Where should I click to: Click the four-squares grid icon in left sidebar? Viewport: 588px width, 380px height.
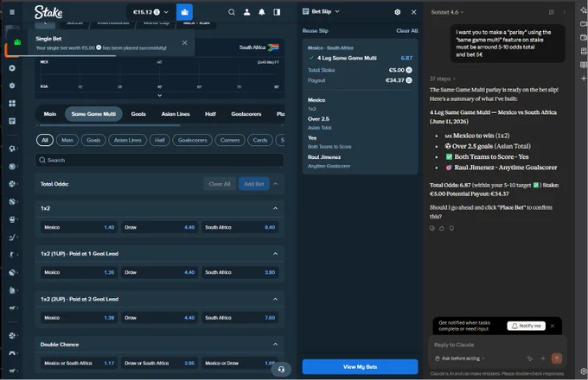pyautogui.click(x=12, y=104)
